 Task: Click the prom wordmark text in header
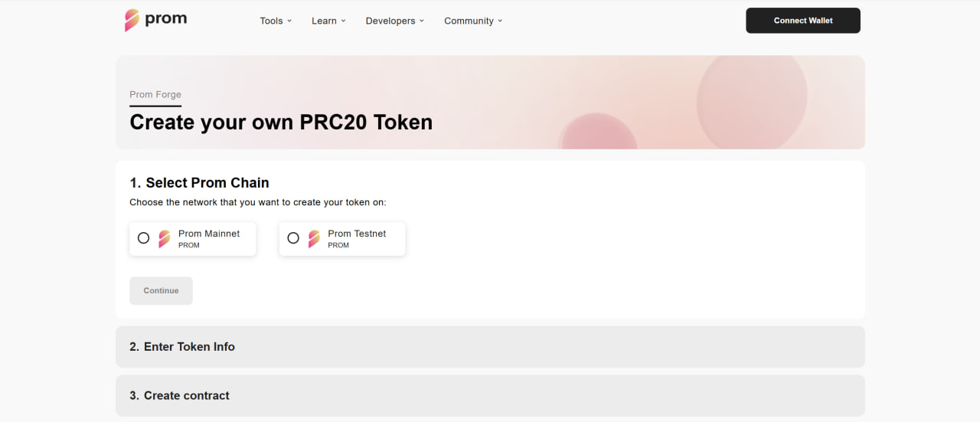(x=165, y=18)
